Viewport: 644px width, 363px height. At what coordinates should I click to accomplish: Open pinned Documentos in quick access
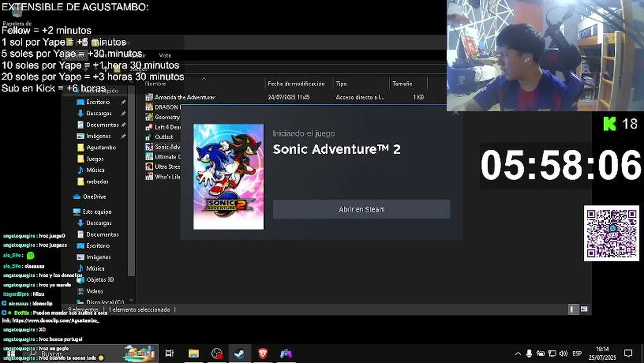pos(102,125)
